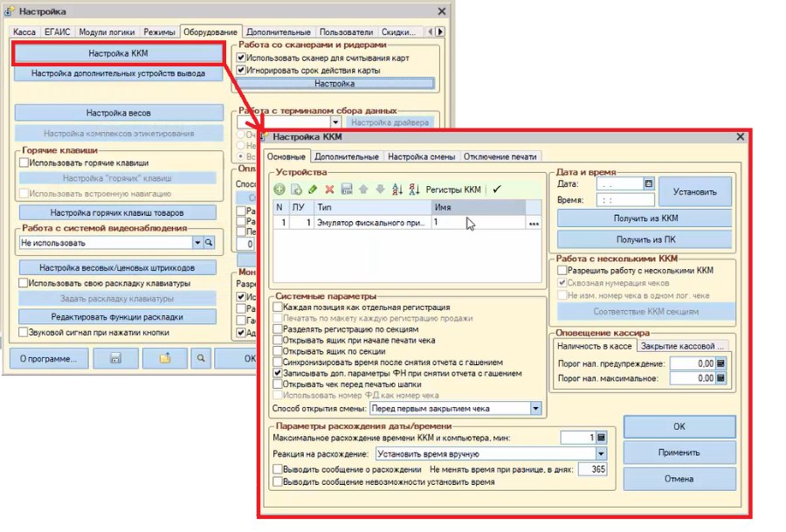Move the device down with the arrow icon
The image size is (786, 532).
click(381, 190)
